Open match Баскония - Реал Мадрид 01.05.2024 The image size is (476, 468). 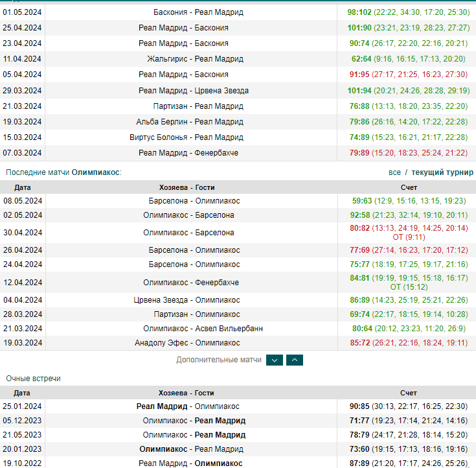coord(198,12)
